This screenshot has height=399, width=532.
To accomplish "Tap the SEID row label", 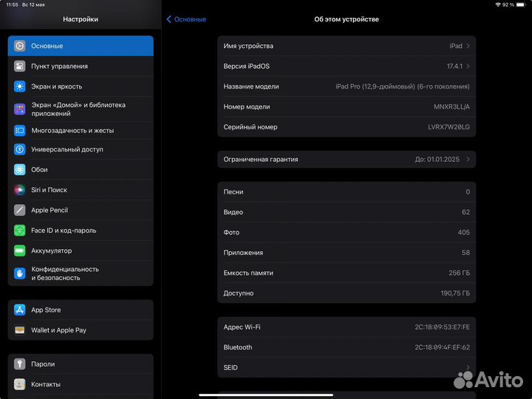I will tap(231, 367).
